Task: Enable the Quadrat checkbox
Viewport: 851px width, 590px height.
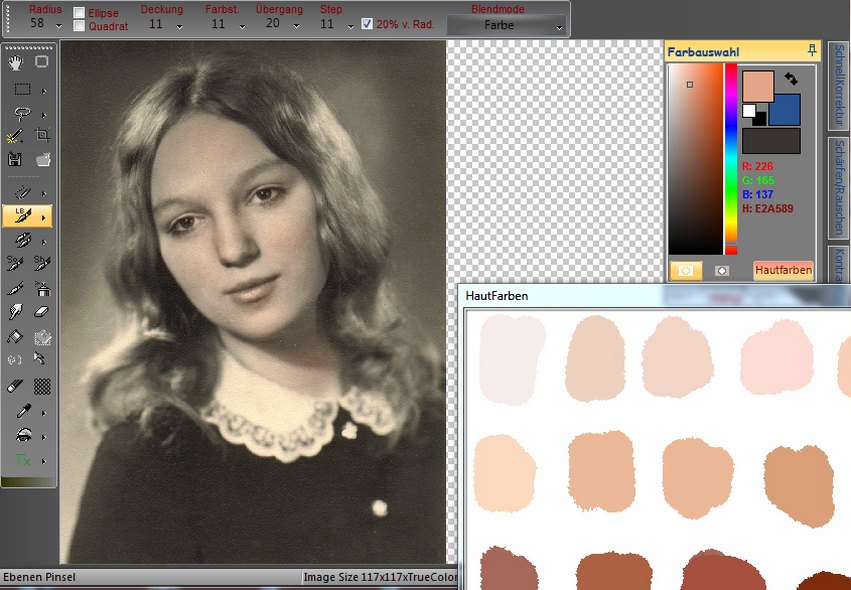Action: 79,26
